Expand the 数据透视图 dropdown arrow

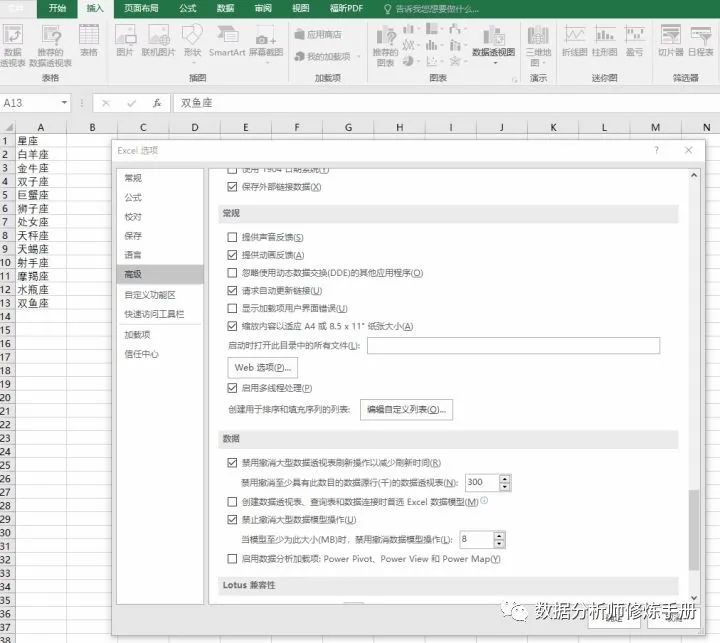coord(495,63)
